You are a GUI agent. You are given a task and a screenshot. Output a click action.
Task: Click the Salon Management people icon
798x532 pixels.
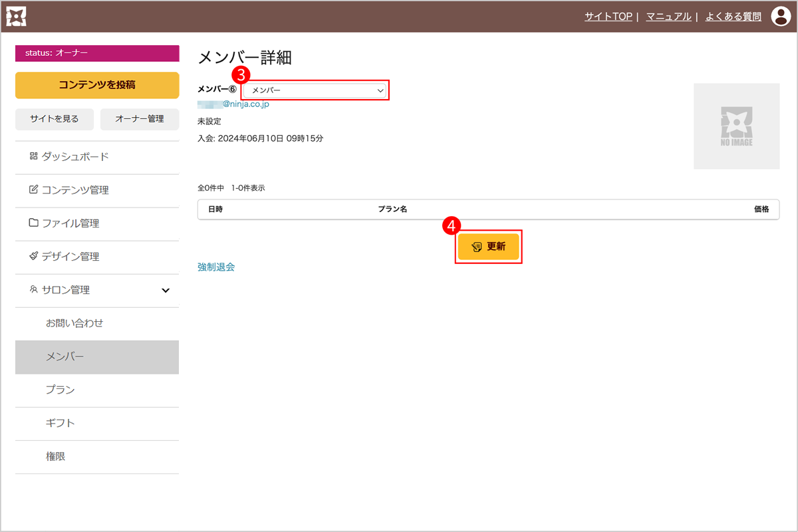[33, 290]
